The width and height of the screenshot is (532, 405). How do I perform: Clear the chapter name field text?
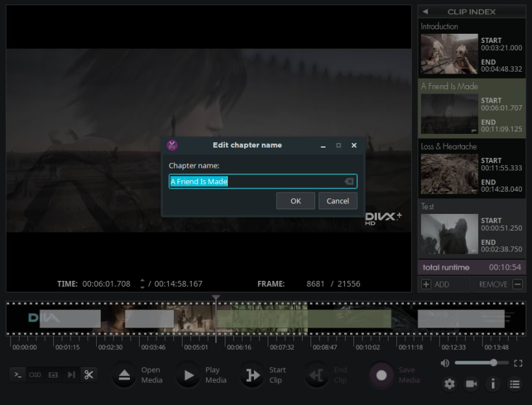(349, 181)
